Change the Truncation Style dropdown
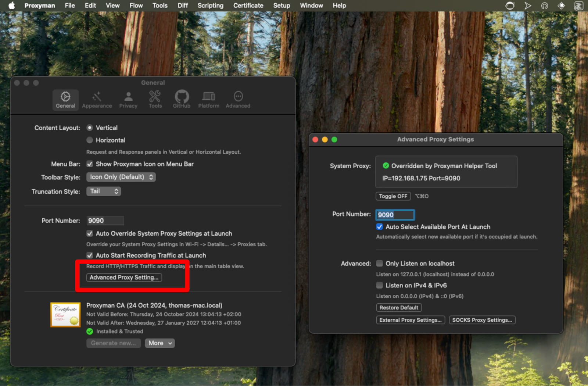The width and height of the screenshot is (588, 386). click(104, 191)
